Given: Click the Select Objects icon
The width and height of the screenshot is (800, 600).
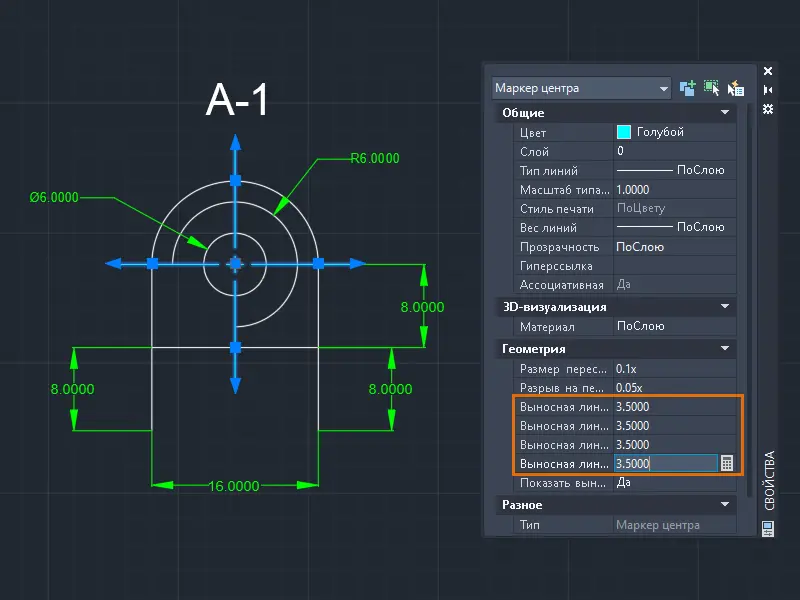Looking at the screenshot, I should click(x=712, y=88).
